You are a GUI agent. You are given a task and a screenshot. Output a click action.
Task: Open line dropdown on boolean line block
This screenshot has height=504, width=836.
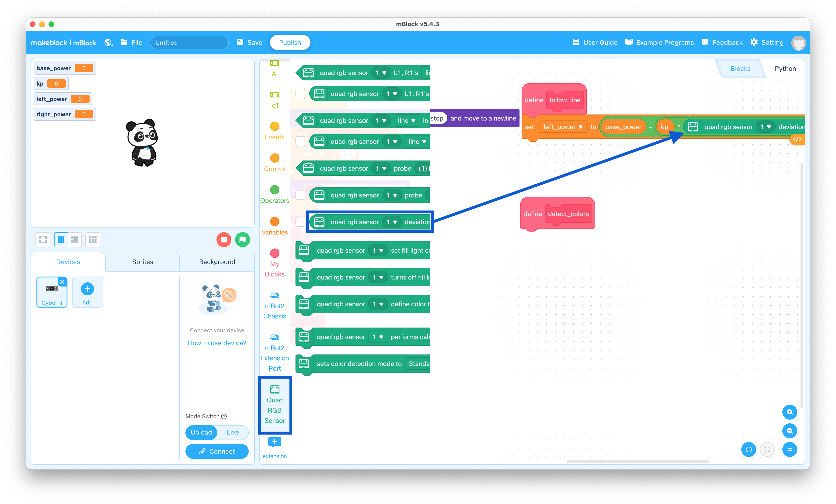coord(407,120)
